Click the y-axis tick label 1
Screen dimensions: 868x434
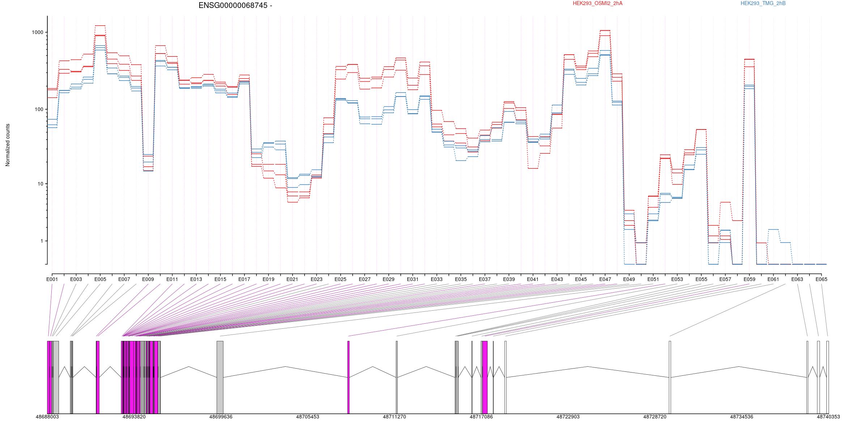(42, 241)
